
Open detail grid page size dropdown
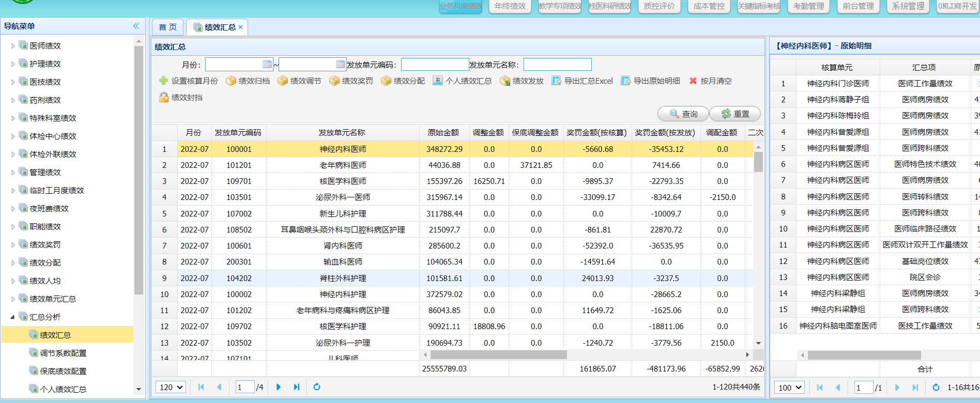789,388
